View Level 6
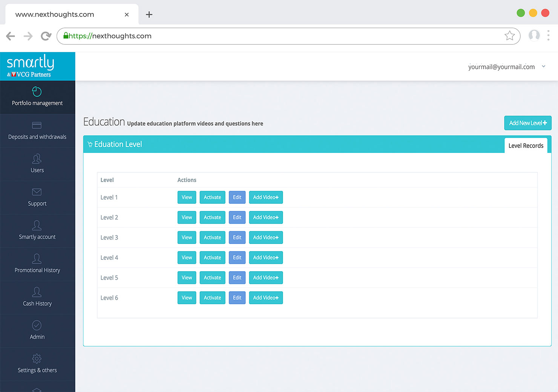 coord(187,298)
